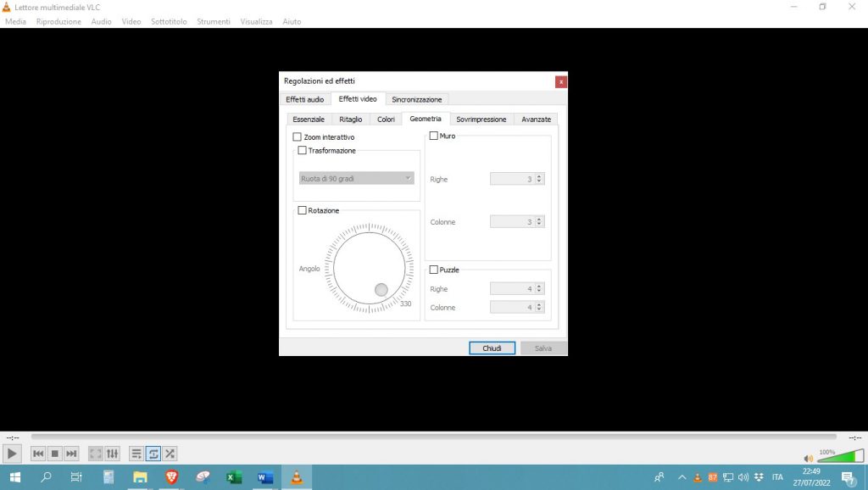The height and width of the screenshot is (490, 868).
Task: Check the Muro option
Action: (434, 136)
